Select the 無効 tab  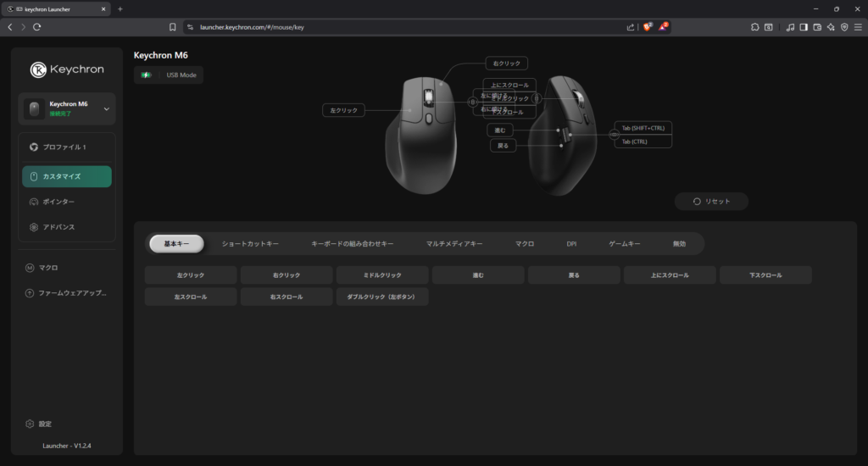pyautogui.click(x=679, y=244)
